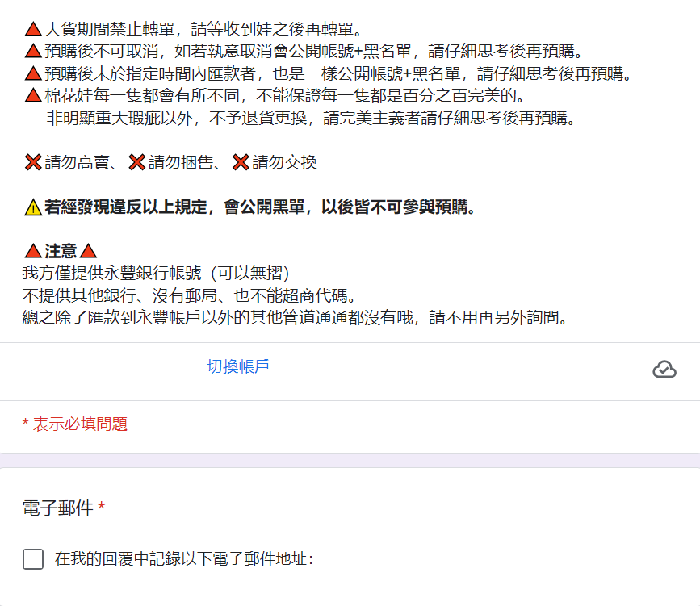Image resolution: width=700 pixels, height=606 pixels.
Task: Click the cloud saved-draft icon
Action: point(664,370)
